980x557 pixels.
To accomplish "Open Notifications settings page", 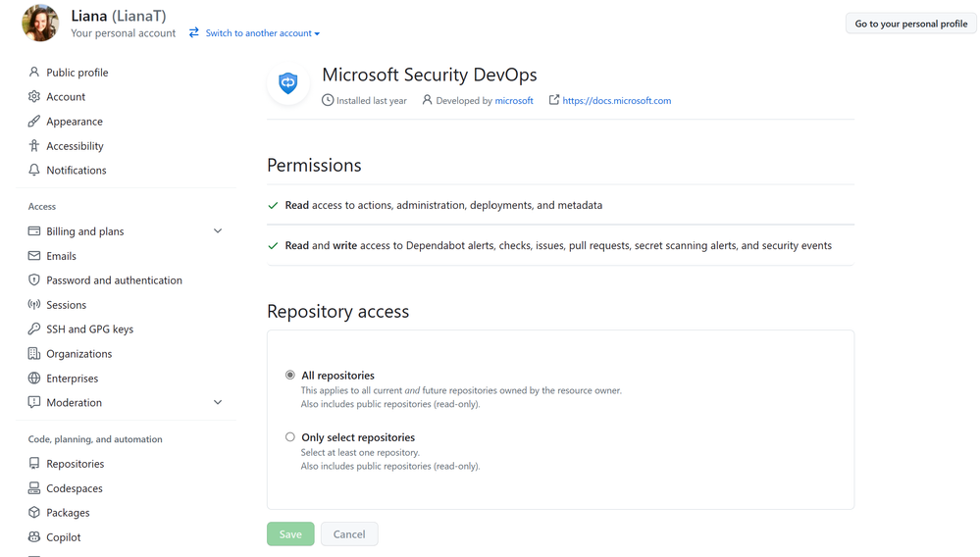I will point(77,171).
